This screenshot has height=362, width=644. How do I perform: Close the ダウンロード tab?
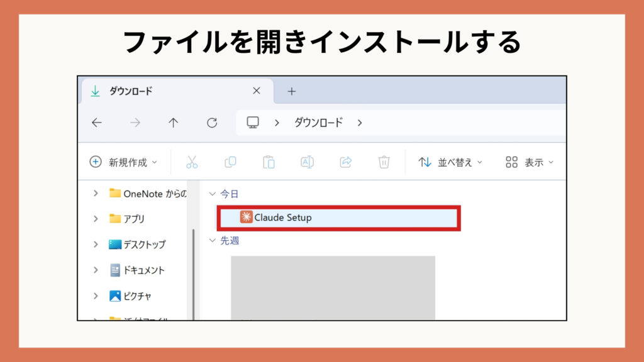pos(257,90)
